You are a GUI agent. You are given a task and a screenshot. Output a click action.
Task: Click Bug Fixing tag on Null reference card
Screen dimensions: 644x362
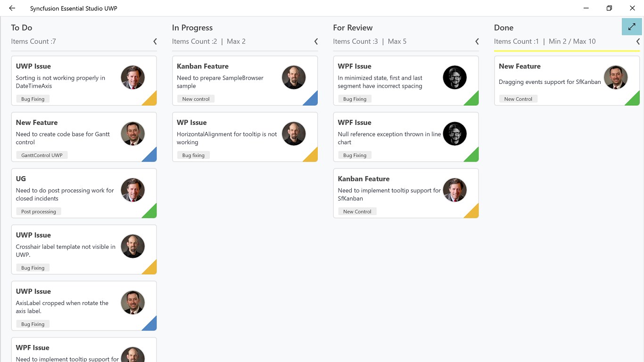[355, 155]
